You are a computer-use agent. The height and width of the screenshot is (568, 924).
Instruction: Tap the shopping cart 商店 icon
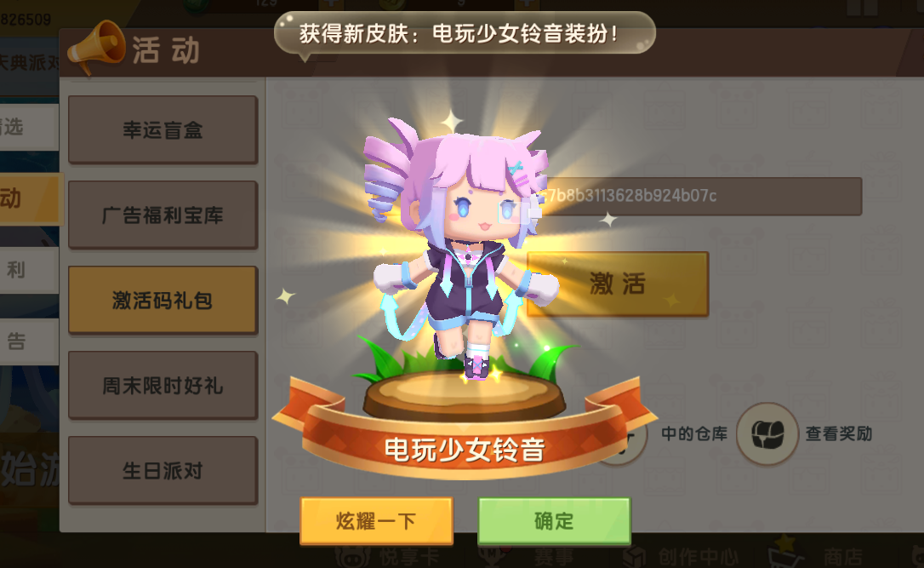pyautogui.click(x=785, y=553)
